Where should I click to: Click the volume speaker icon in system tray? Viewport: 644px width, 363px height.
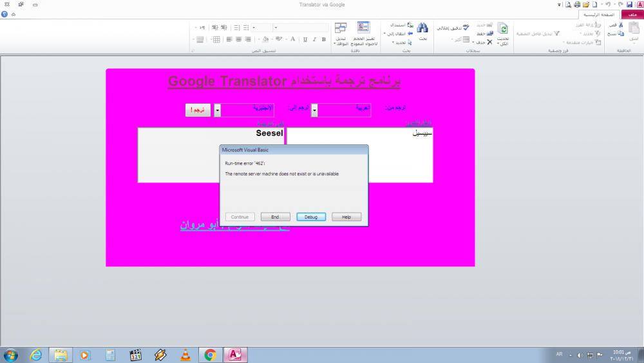tap(580, 355)
